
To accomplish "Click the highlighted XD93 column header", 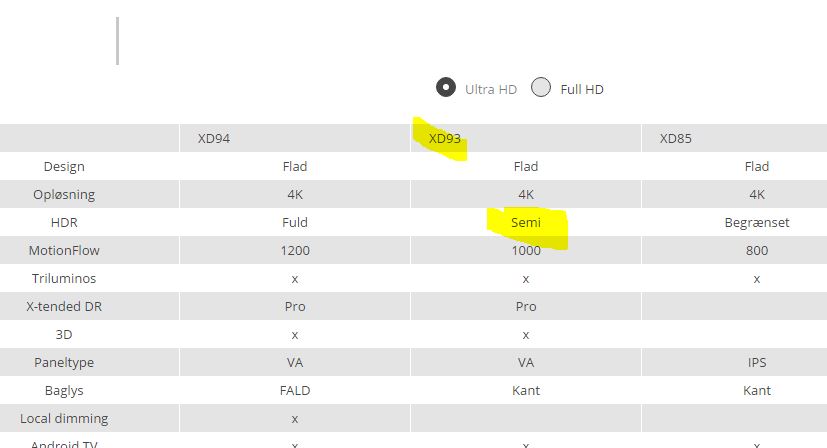I will point(444,139).
